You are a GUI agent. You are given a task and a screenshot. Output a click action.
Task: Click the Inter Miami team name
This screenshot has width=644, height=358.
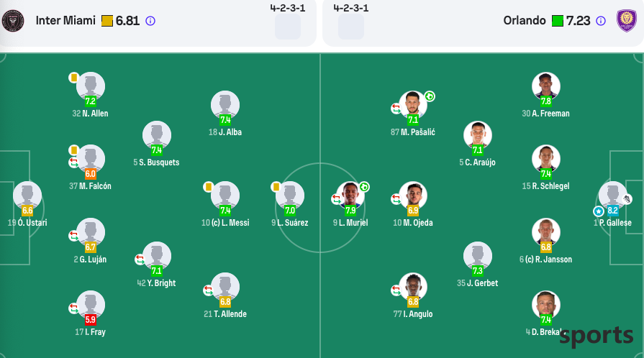point(65,21)
